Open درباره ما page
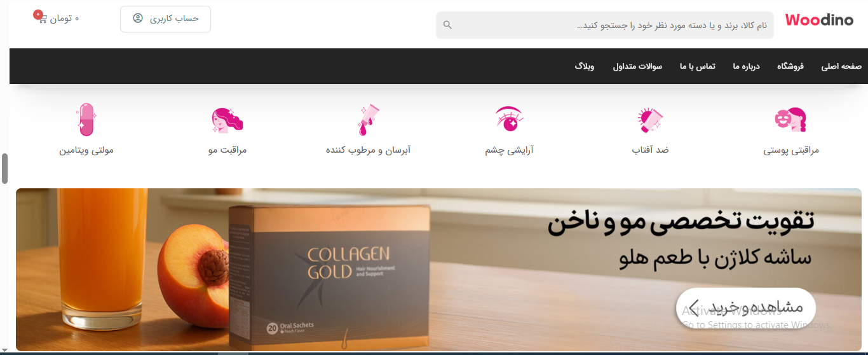This screenshot has width=868, height=355. click(746, 66)
